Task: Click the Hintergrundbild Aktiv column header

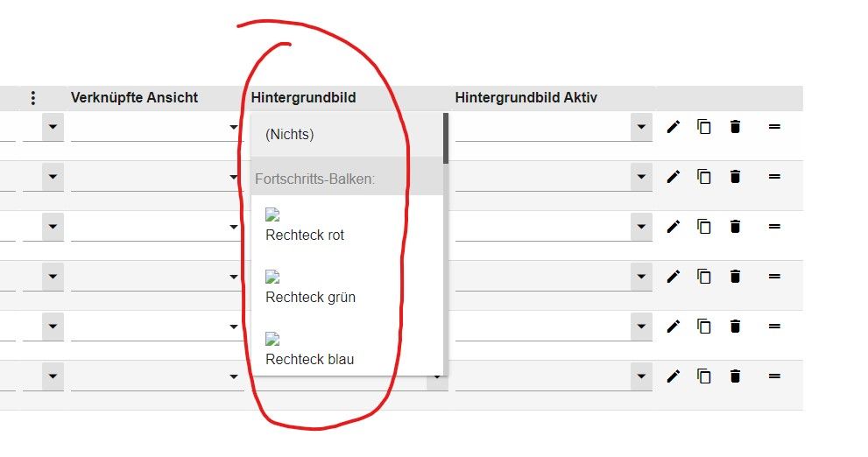Action: click(526, 98)
